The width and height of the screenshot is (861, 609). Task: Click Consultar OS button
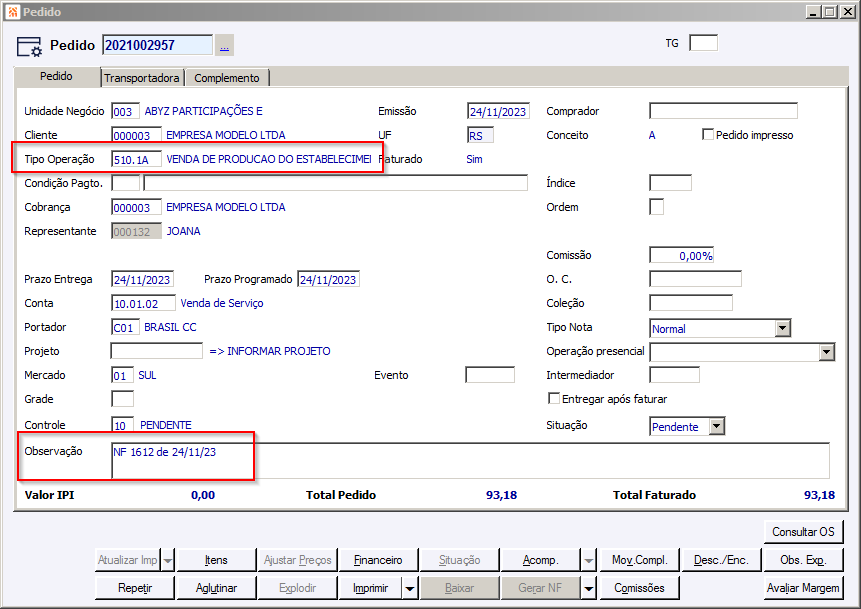[803, 532]
